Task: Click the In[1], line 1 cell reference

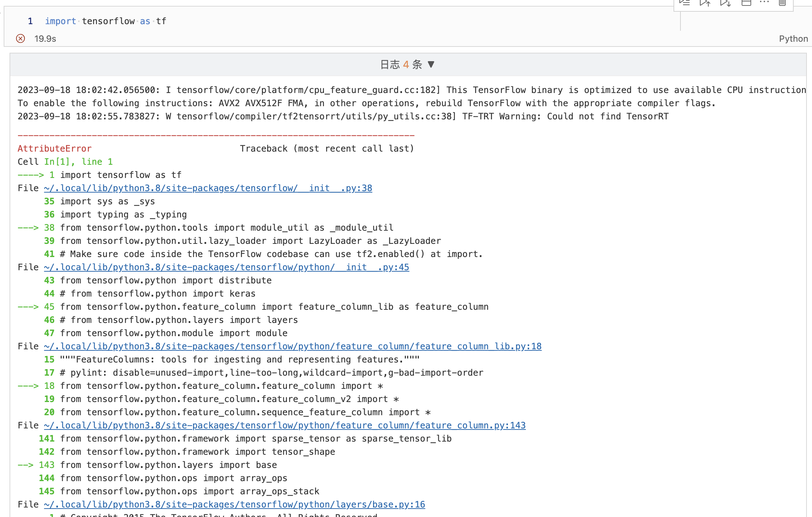Action: 78,162
